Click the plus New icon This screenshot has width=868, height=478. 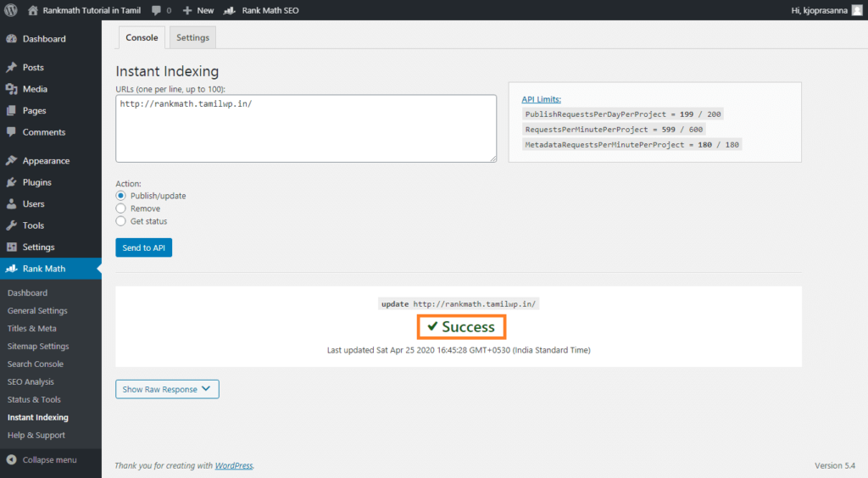click(x=187, y=10)
